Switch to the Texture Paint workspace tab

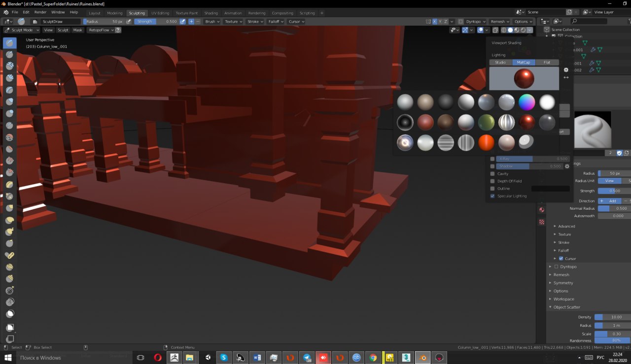pos(186,13)
